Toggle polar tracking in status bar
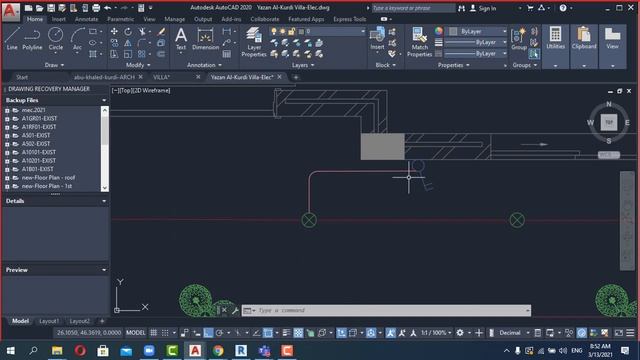Screen dimensions: 640x360 click(220, 333)
